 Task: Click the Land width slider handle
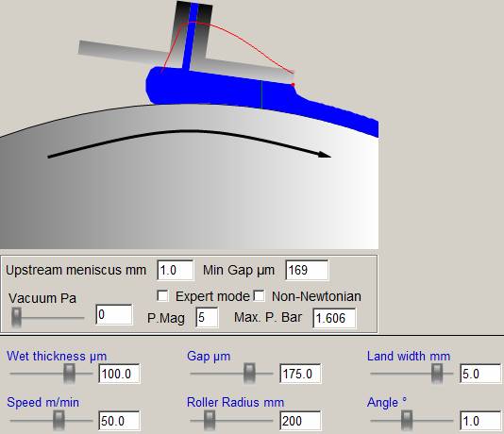click(436, 374)
